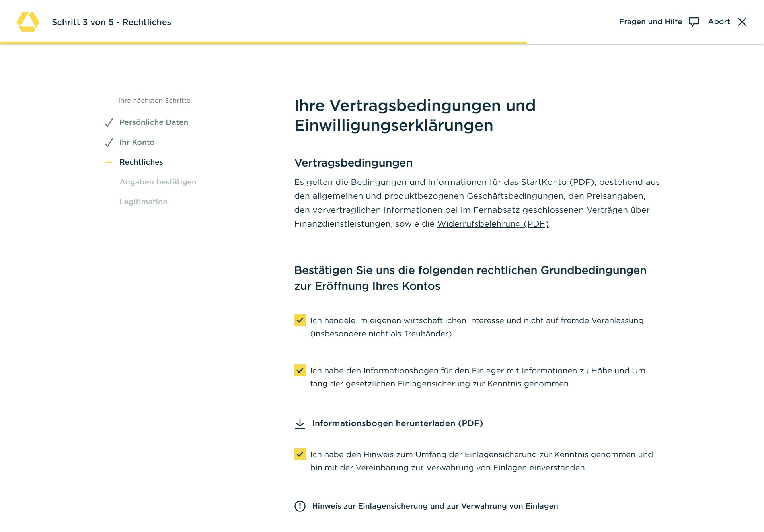764x532 pixels.
Task: Click the info circle icon for Einlagensicherung
Action: coord(300,506)
